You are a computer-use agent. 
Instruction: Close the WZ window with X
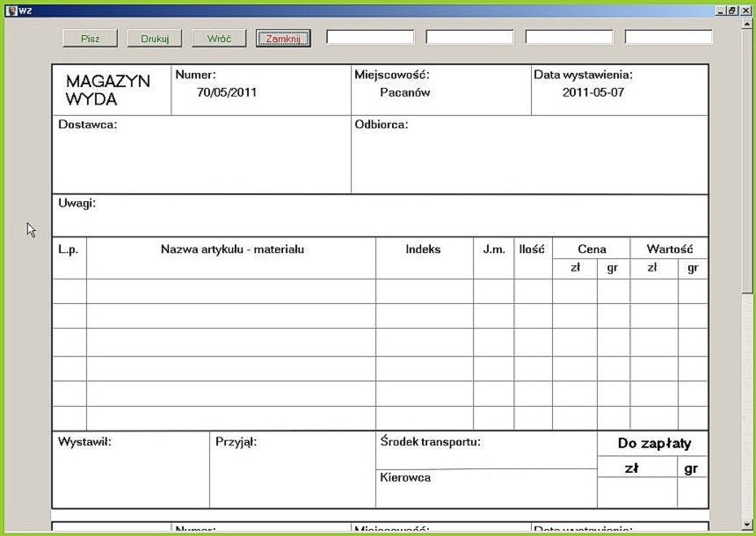pos(745,11)
